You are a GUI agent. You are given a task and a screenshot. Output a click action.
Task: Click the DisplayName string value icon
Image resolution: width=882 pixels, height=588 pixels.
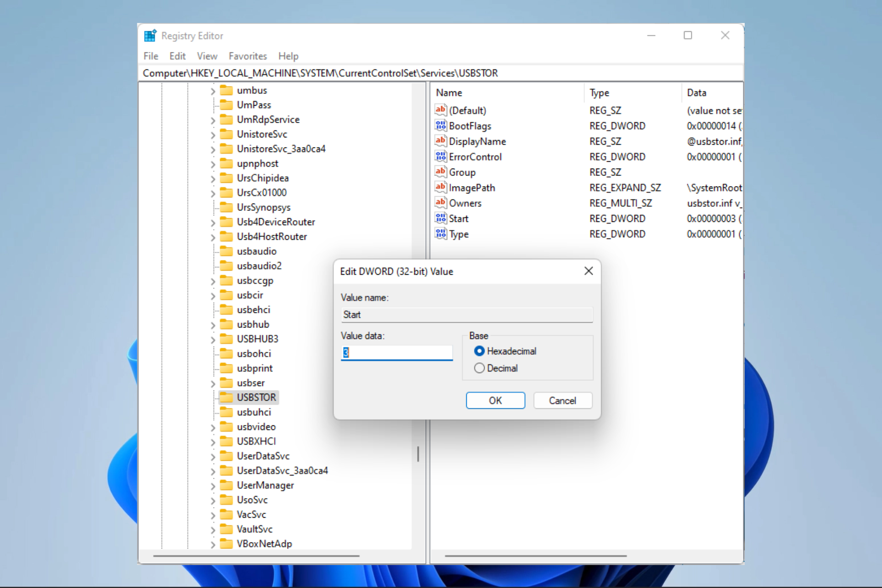[441, 141]
